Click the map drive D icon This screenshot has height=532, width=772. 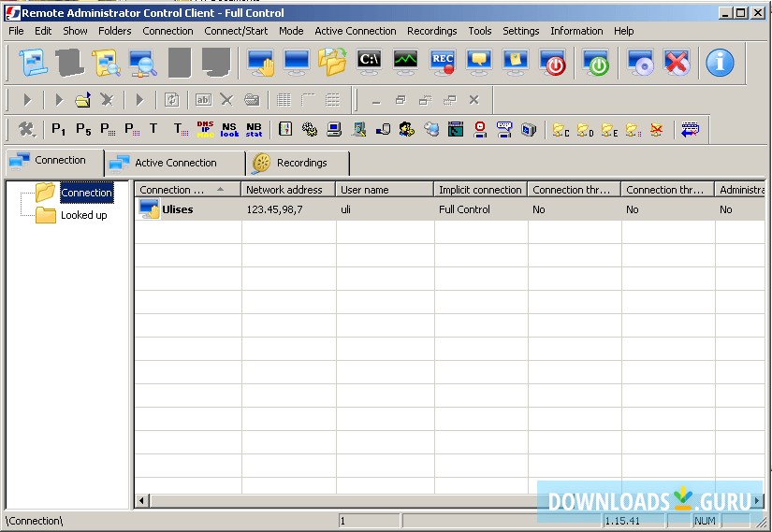[585, 130]
